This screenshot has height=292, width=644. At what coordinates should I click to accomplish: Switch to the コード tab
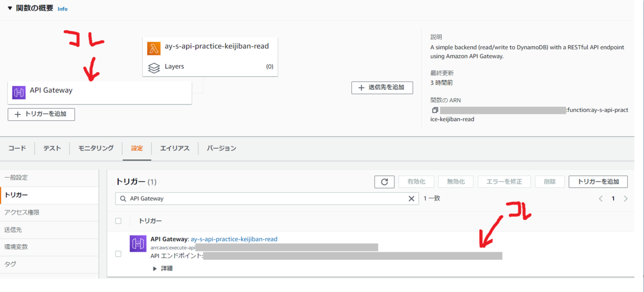(17, 148)
